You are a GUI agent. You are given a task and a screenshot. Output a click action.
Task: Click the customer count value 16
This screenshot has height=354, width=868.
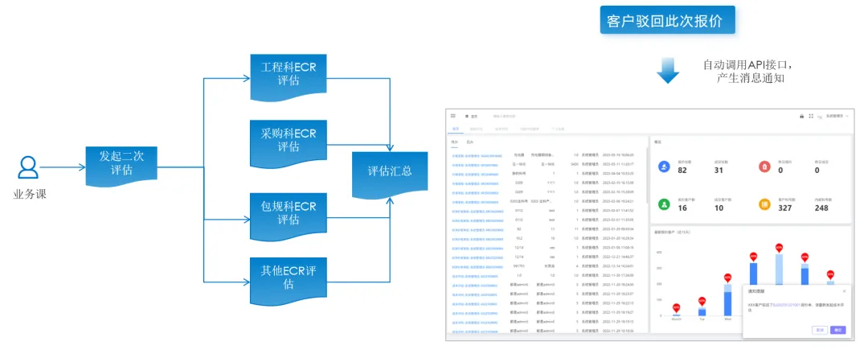[x=682, y=208]
